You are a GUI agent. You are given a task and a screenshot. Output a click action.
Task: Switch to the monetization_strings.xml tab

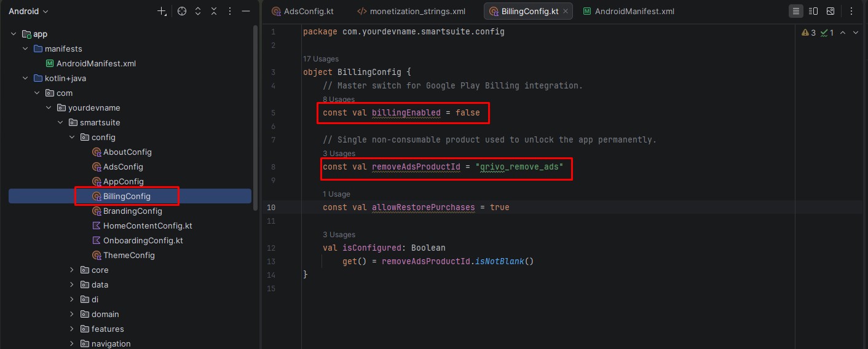click(411, 11)
